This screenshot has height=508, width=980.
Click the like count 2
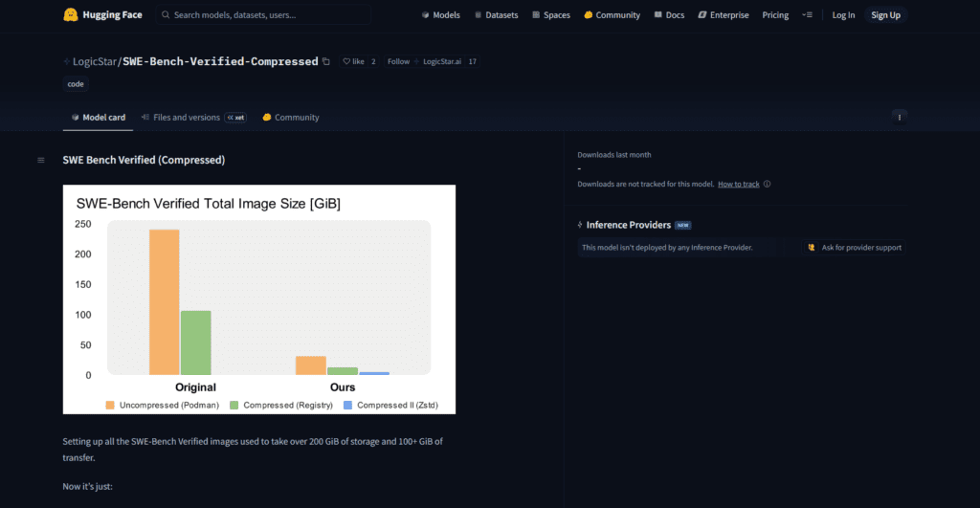click(x=373, y=61)
